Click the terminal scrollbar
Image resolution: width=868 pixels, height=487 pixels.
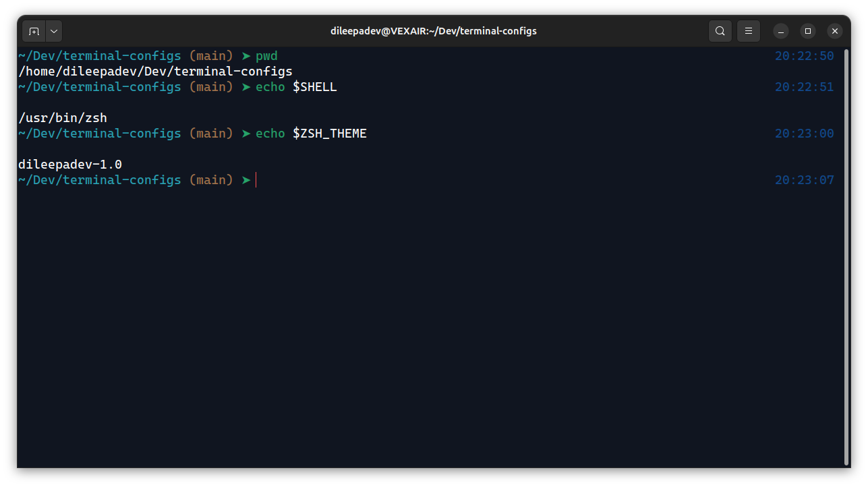point(846,258)
